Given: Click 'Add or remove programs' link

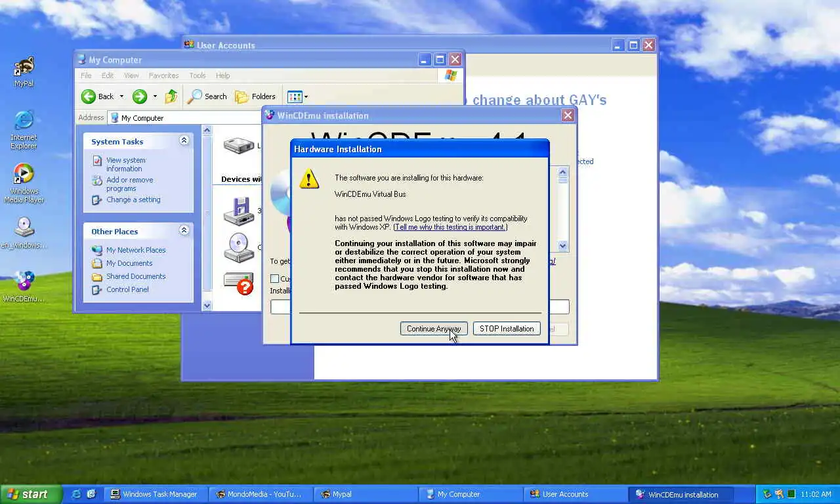Looking at the screenshot, I should [x=129, y=184].
